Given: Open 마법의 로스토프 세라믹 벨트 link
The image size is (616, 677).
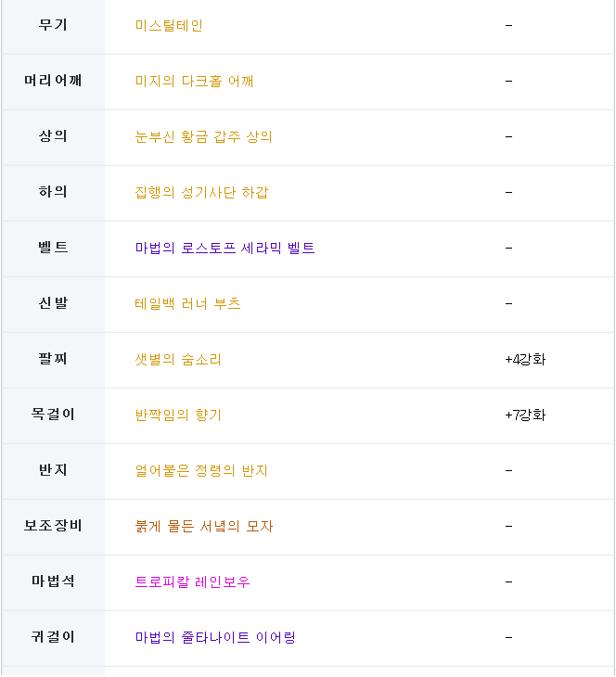Looking at the screenshot, I should tap(225, 249).
